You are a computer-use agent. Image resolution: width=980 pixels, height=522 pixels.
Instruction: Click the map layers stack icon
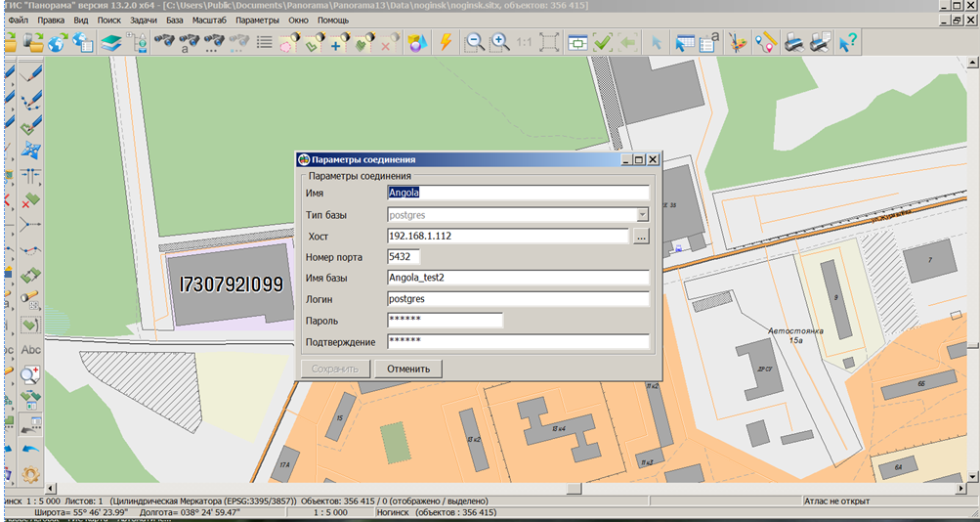coord(110,42)
